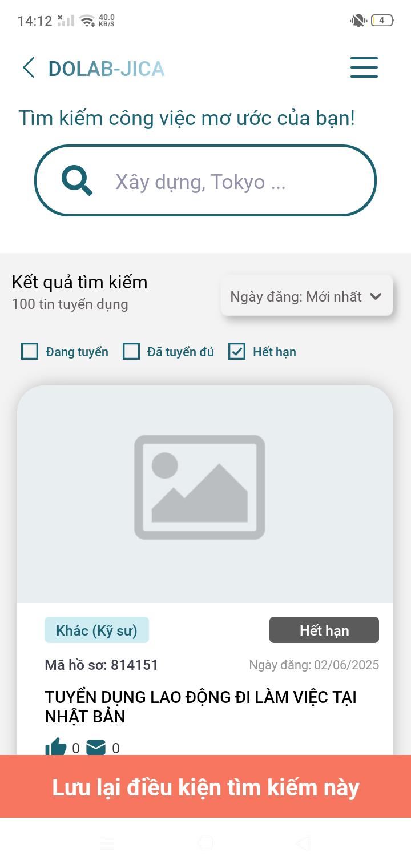The image size is (411, 868).
Task: Enable the Đang tuyển checkbox
Action: click(x=30, y=351)
